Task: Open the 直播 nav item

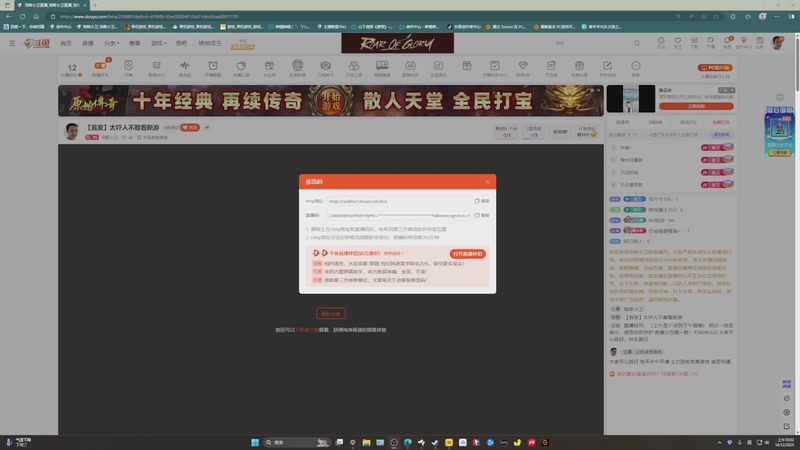Action: (88, 43)
